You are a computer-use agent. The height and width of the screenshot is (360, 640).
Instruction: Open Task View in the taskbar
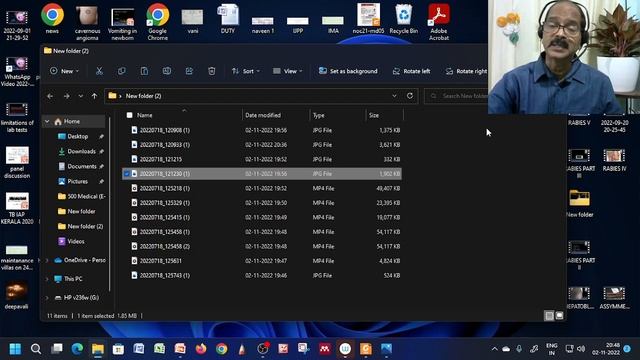click(57, 349)
